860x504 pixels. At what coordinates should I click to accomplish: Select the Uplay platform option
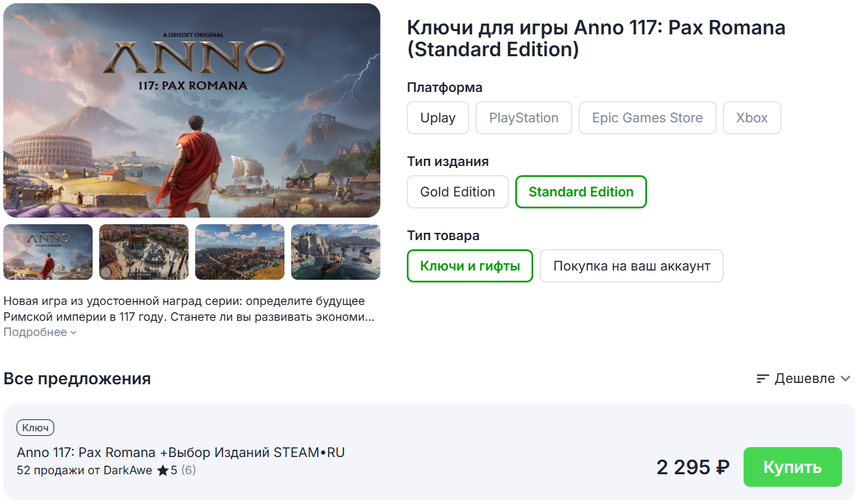(x=438, y=118)
